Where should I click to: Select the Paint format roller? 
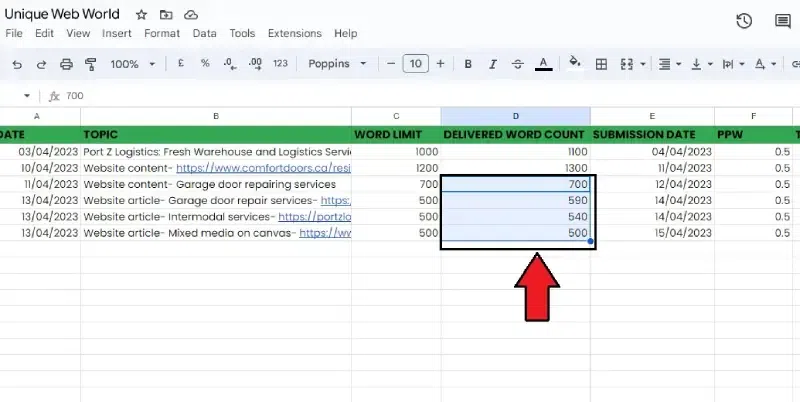coord(91,64)
